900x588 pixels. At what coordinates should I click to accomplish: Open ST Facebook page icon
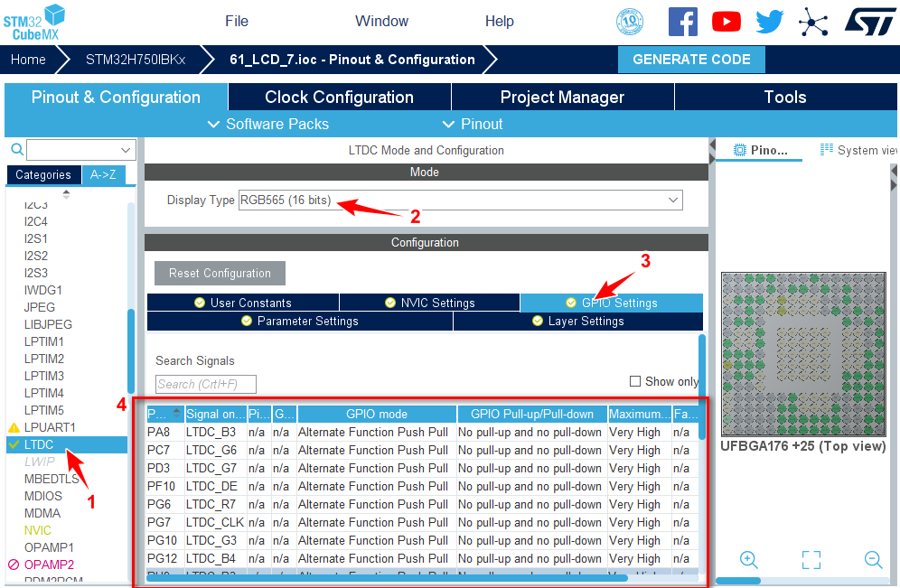click(682, 22)
